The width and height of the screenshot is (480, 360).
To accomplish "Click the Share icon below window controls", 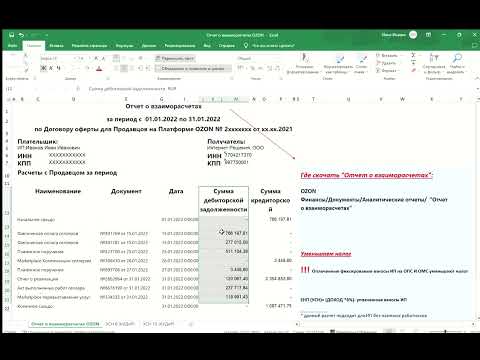I will tap(475, 45).
